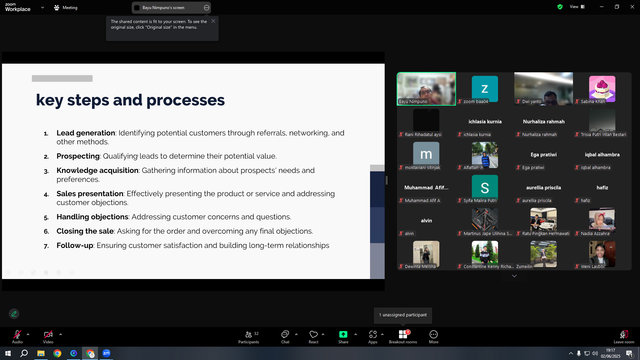Select hafiz participant tile
The image size is (640, 360).
pyautogui.click(x=602, y=188)
